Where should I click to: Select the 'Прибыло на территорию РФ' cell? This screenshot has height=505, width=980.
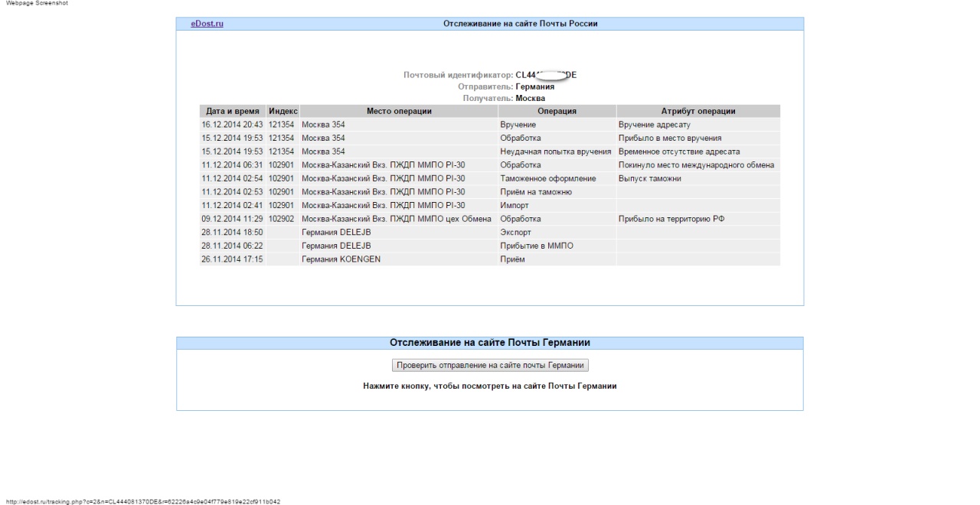(671, 219)
